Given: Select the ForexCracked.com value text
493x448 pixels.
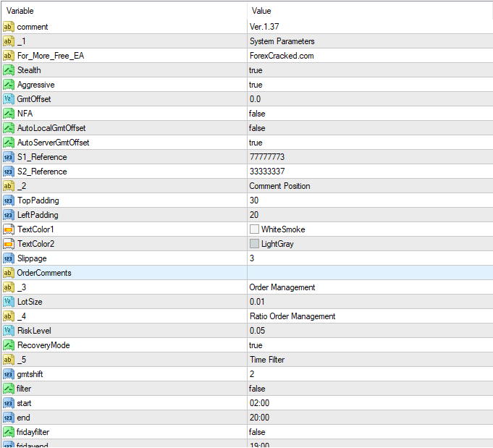Looking at the screenshot, I should [x=282, y=56].
